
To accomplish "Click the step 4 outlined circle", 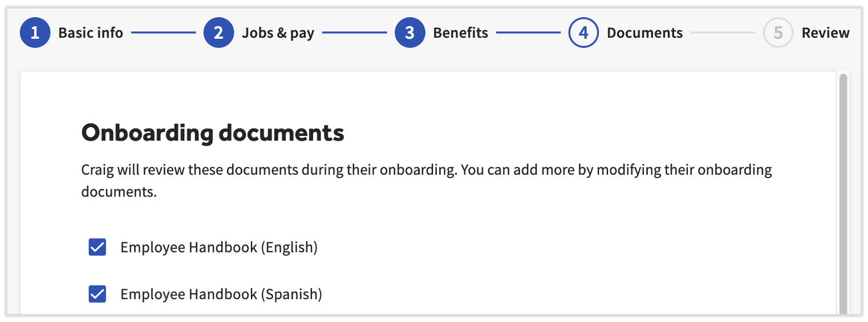I will pos(583,33).
